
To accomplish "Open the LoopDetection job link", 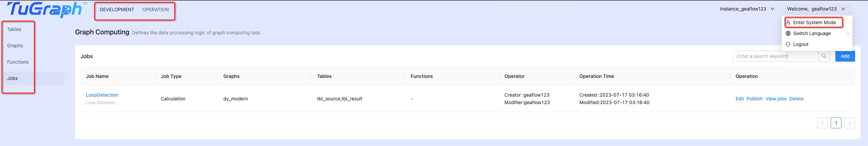I will click(102, 95).
